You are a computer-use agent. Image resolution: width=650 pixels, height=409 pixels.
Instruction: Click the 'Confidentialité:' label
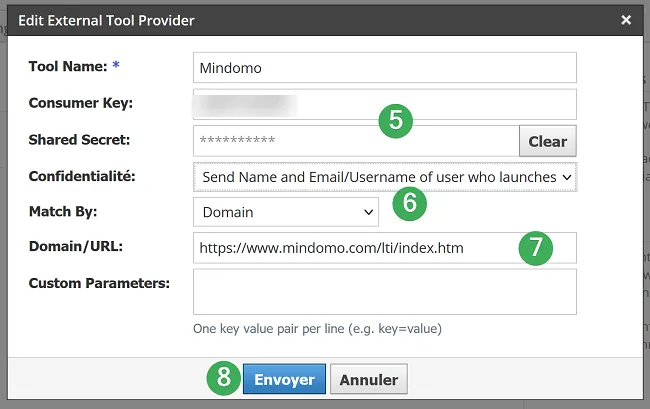tap(82, 176)
